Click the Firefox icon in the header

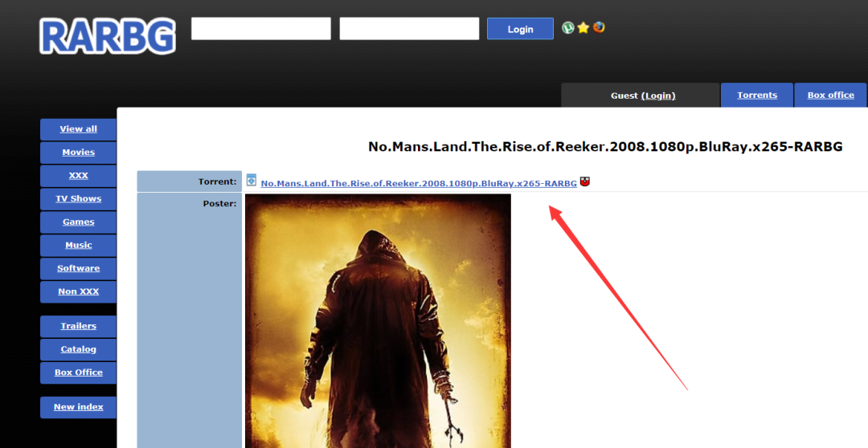599,27
